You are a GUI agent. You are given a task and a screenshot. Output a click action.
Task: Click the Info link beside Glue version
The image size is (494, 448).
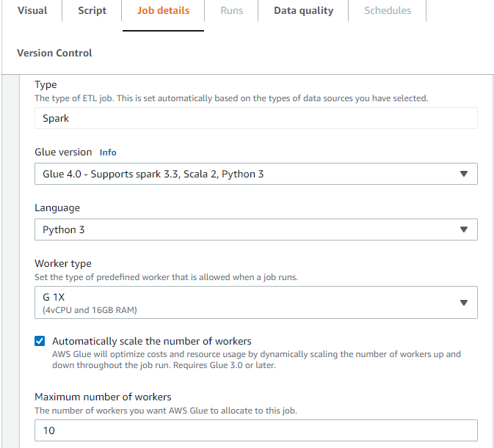coord(108,153)
